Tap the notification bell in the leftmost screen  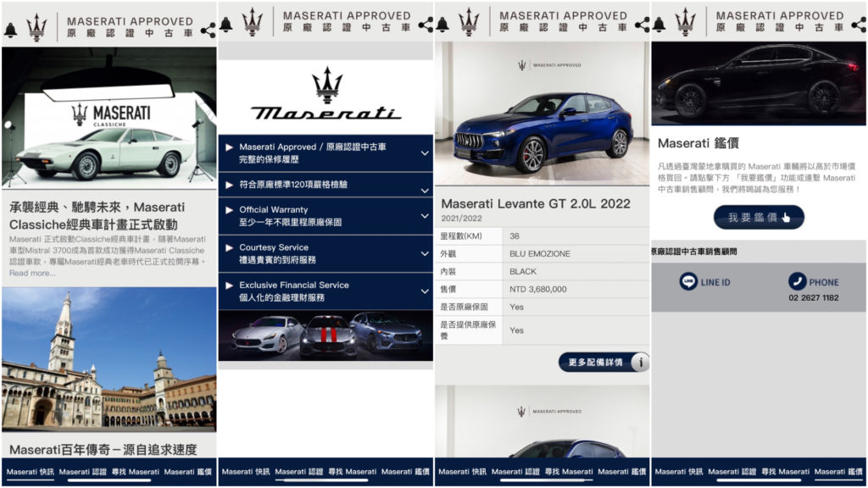tap(10, 30)
